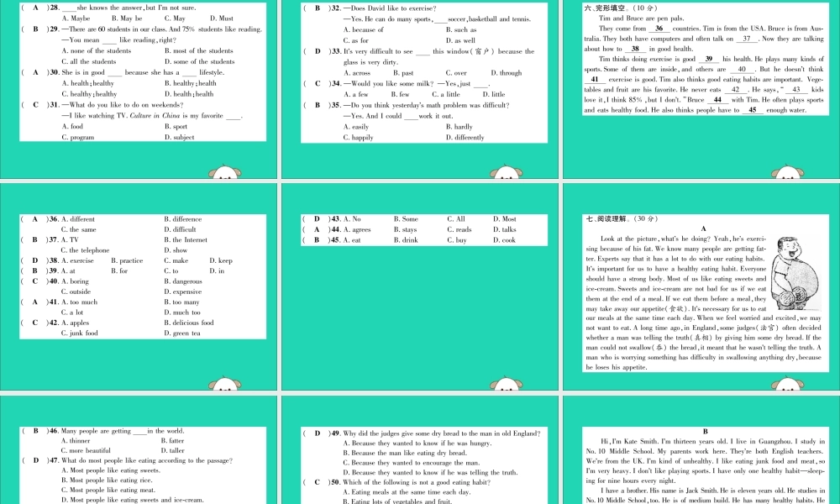Screen dimensions: 840x504
Task: Click option 'A. agrees' in item 44
Action: 357,230
